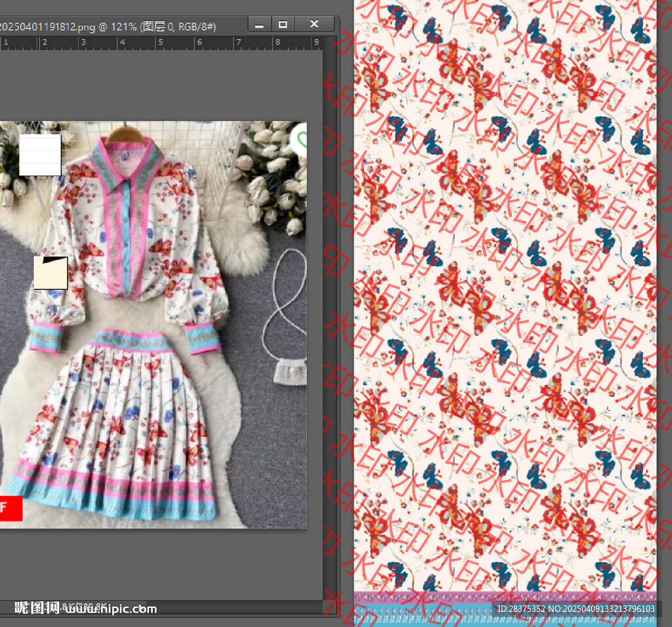Click the ID and NO text label

point(576,609)
